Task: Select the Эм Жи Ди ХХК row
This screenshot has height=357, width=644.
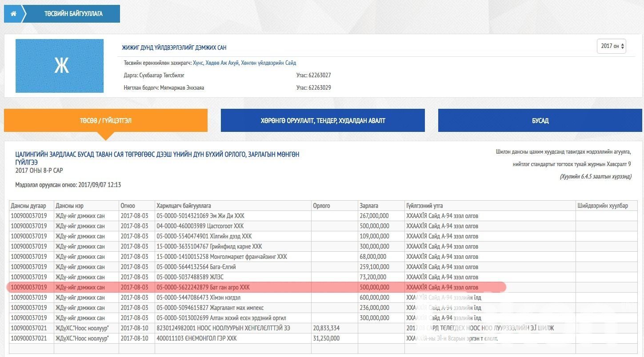Action: pos(200,216)
